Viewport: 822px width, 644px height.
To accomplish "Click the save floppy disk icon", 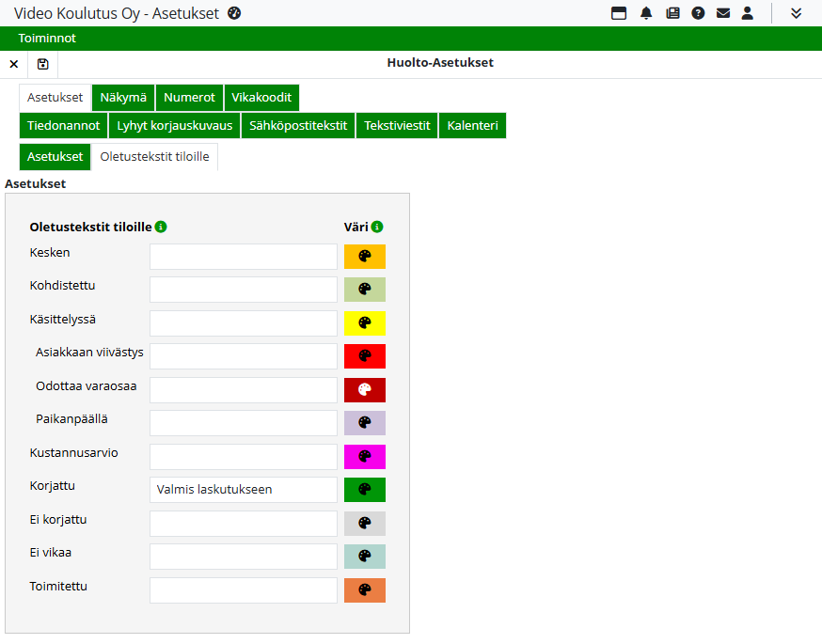I will tap(43, 64).
